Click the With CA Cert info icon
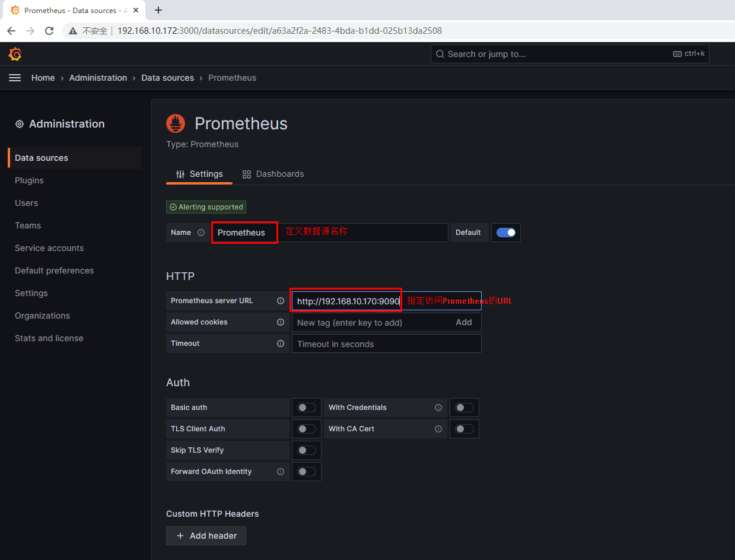 point(438,429)
